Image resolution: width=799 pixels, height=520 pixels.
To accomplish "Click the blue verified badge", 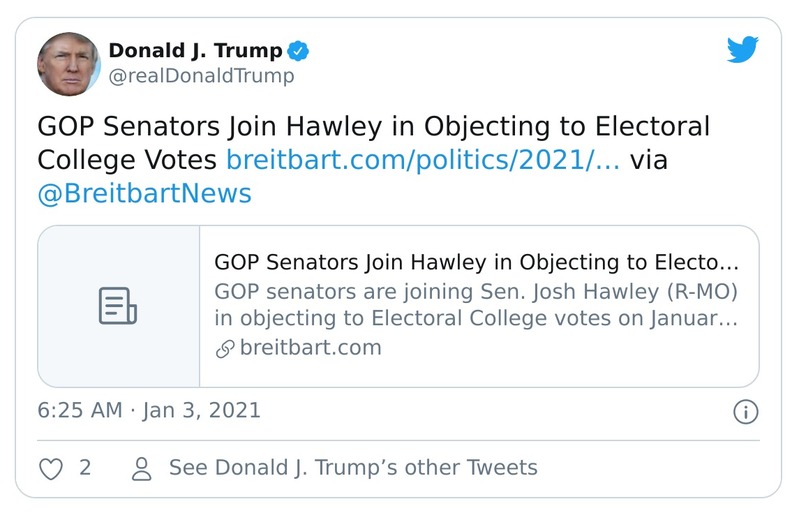I will coord(298,50).
